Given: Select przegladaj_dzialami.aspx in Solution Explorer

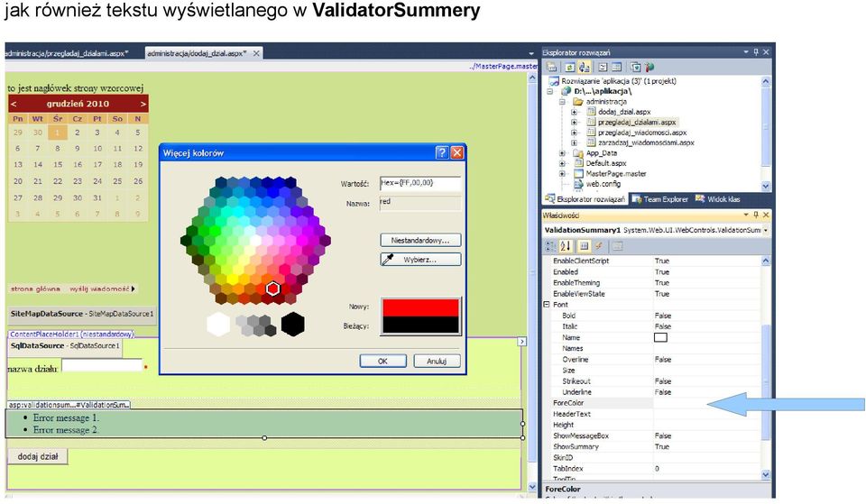Looking at the screenshot, I should [x=637, y=122].
